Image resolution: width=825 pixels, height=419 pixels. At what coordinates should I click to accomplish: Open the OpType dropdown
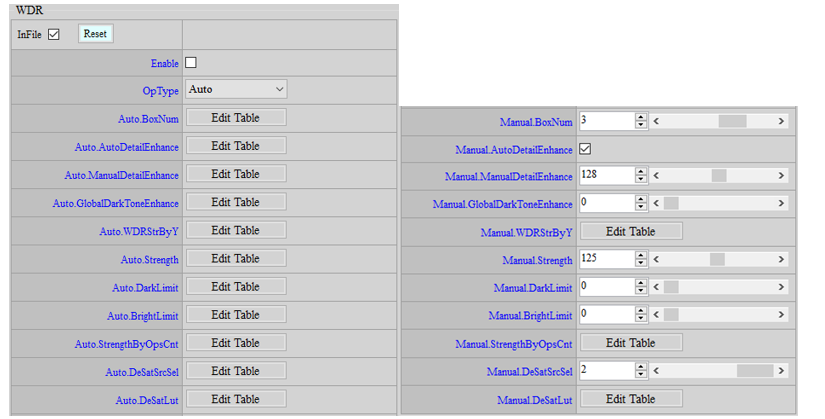coord(236,90)
